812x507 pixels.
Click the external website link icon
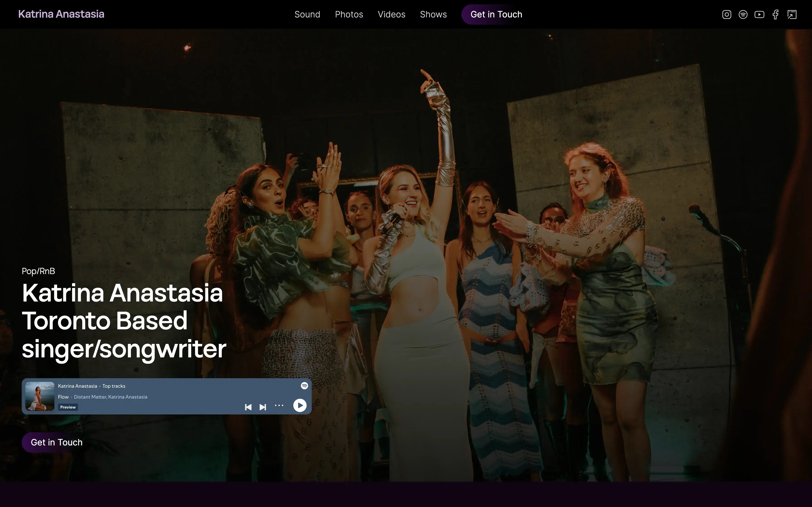click(792, 14)
